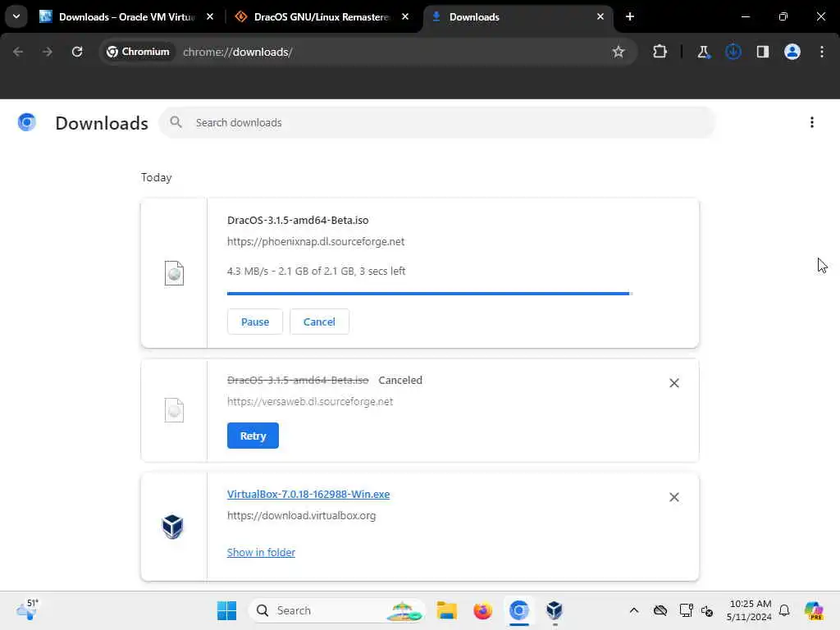The height and width of the screenshot is (630, 840).
Task: Open File Explorer from the taskbar
Action: (446, 610)
